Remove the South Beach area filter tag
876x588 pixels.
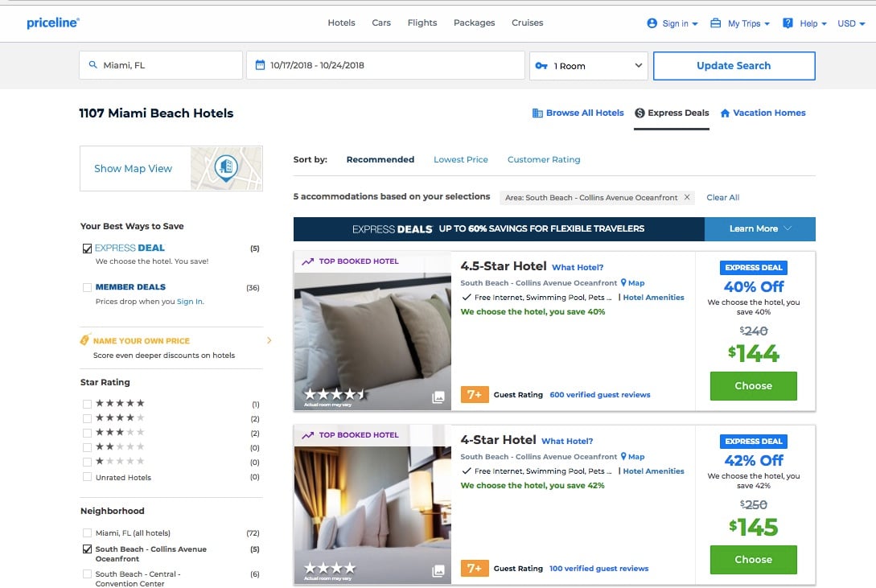point(687,197)
